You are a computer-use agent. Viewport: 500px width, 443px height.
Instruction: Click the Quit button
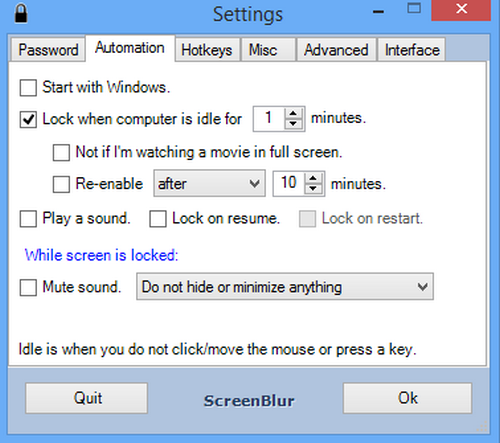coord(86,398)
